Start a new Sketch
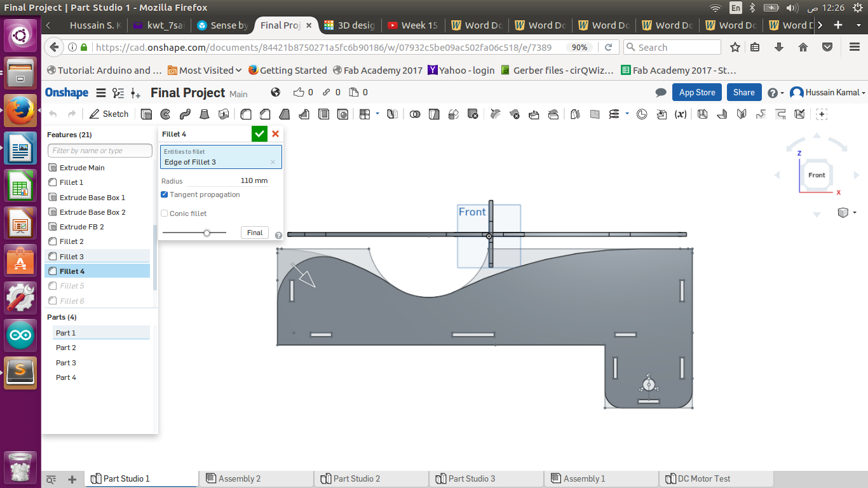Screen dimensions: 868x488 [x=109, y=114]
